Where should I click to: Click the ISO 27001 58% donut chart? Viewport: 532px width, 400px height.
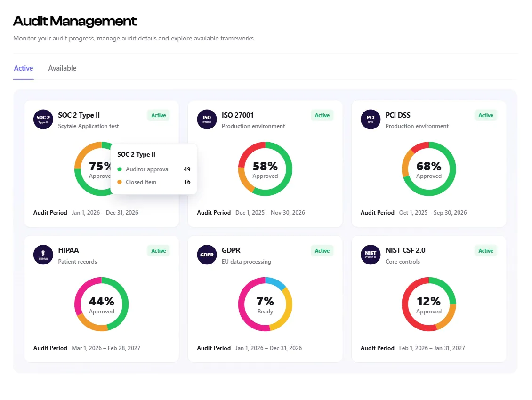tap(265, 168)
